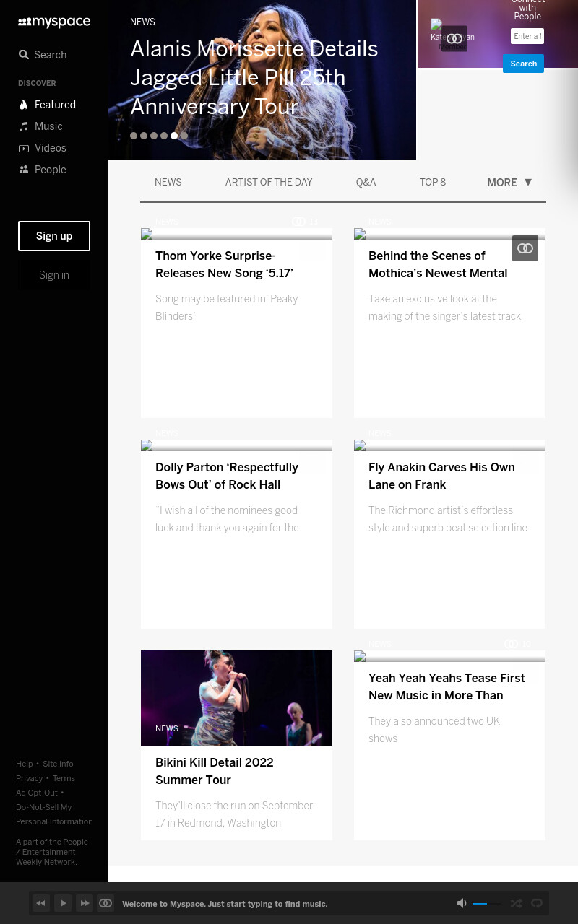Click the Sign in button
Screen dimensions: 578x924
pyautogui.click(x=54, y=275)
